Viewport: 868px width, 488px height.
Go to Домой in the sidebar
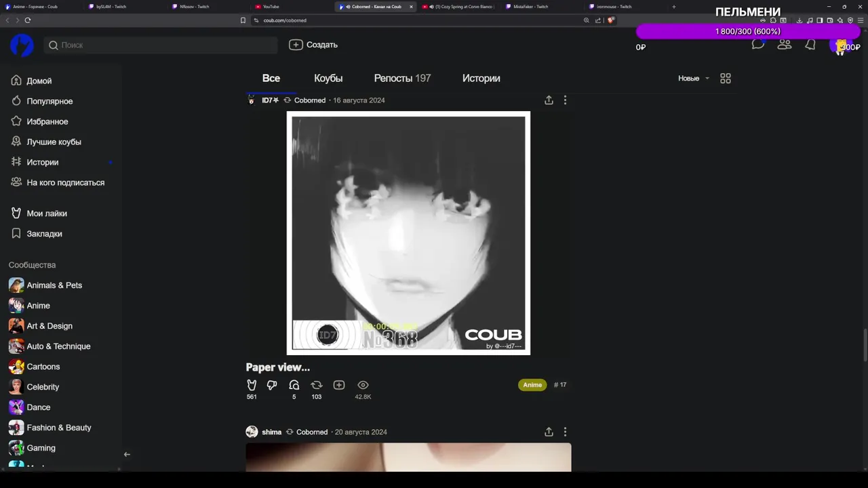click(32, 81)
